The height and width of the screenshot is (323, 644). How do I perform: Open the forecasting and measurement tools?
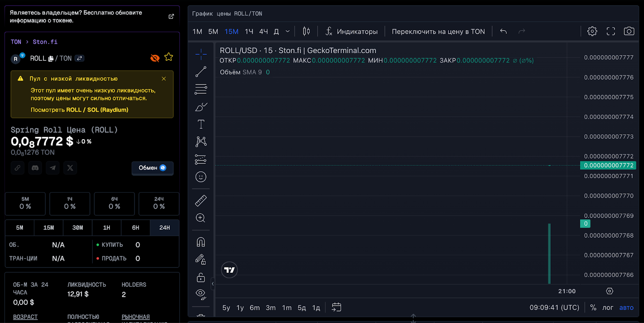[x=201, y=159]
